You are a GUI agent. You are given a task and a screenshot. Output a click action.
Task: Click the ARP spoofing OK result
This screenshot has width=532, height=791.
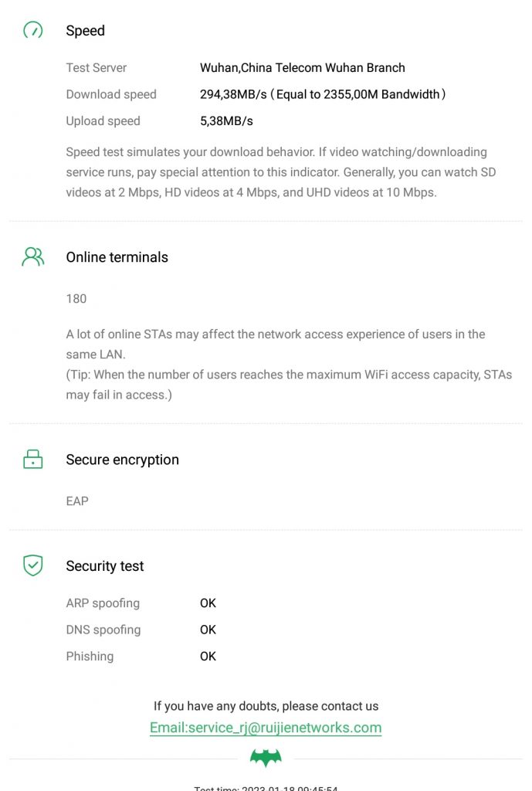(208, 603)
